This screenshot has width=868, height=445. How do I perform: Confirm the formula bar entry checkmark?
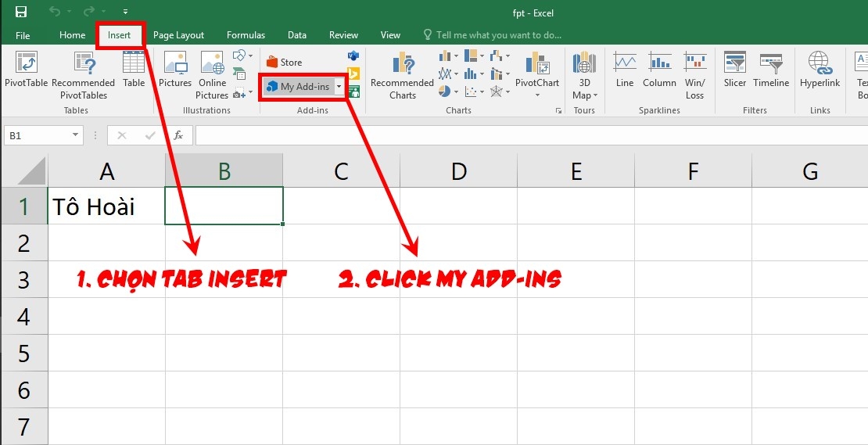tap(150, 135)
